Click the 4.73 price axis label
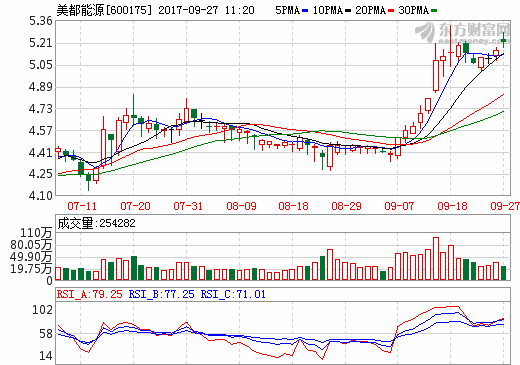The height and width of the screenshot is (365, 520). [x=41, y=109]
